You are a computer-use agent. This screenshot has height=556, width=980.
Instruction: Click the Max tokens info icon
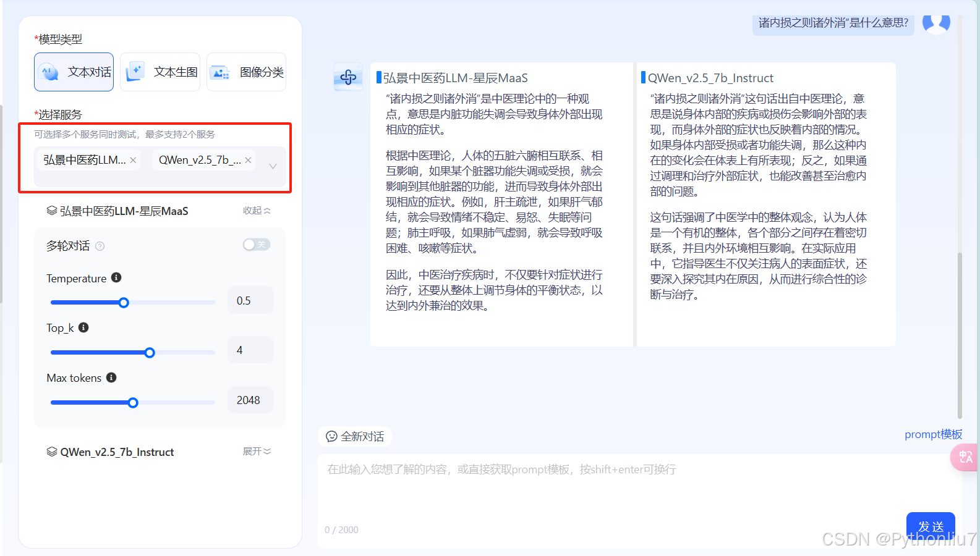coord(111,377)
